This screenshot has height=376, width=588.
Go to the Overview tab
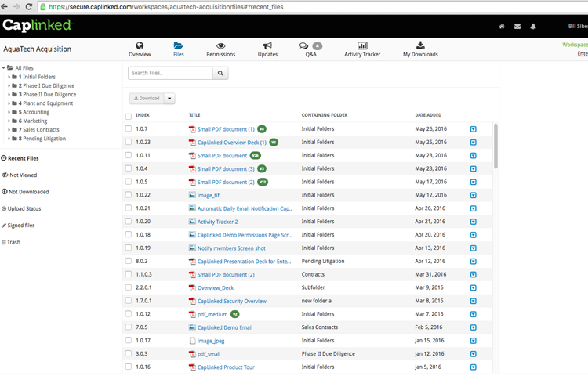(x=140, y=49)
